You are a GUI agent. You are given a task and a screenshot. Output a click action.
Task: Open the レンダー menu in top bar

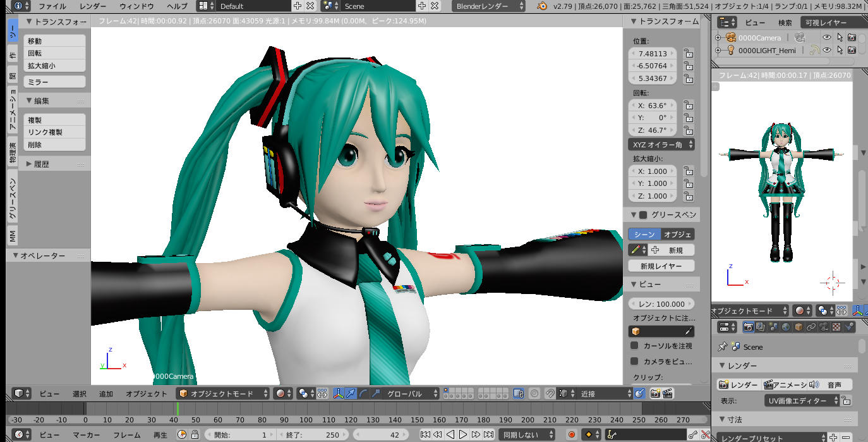click(x=93, y=6)
